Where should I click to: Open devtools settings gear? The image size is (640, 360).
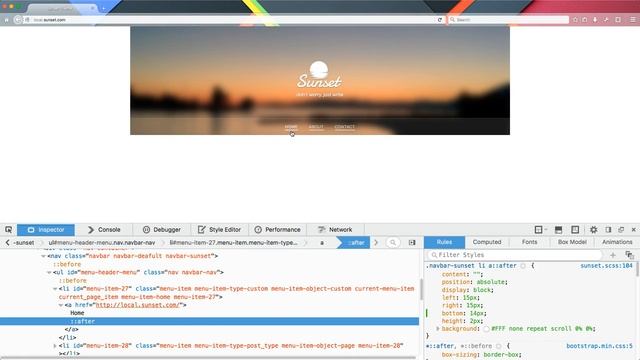[x=593, y=230]
